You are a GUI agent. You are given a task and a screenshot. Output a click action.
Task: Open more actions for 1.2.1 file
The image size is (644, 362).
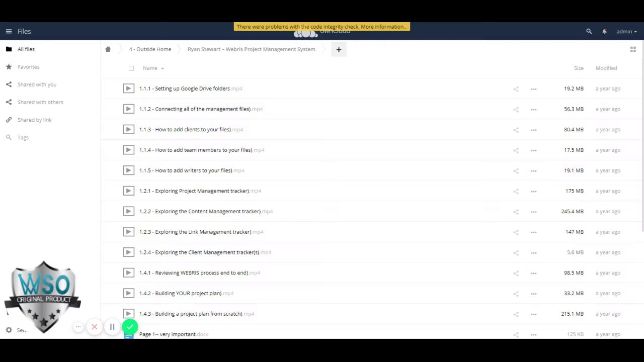pyautogui.click(x=533, y=191)
